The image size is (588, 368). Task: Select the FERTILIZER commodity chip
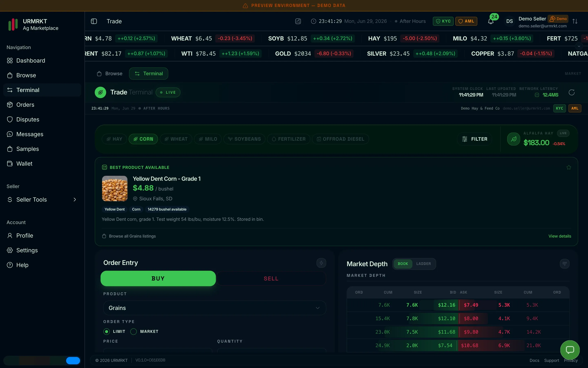[289, 139]
